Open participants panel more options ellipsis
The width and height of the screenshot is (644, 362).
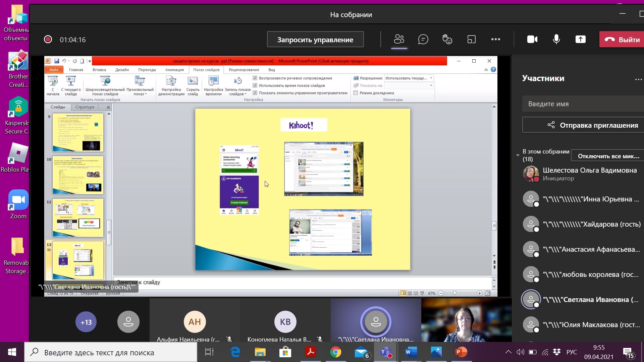(638, 79)
